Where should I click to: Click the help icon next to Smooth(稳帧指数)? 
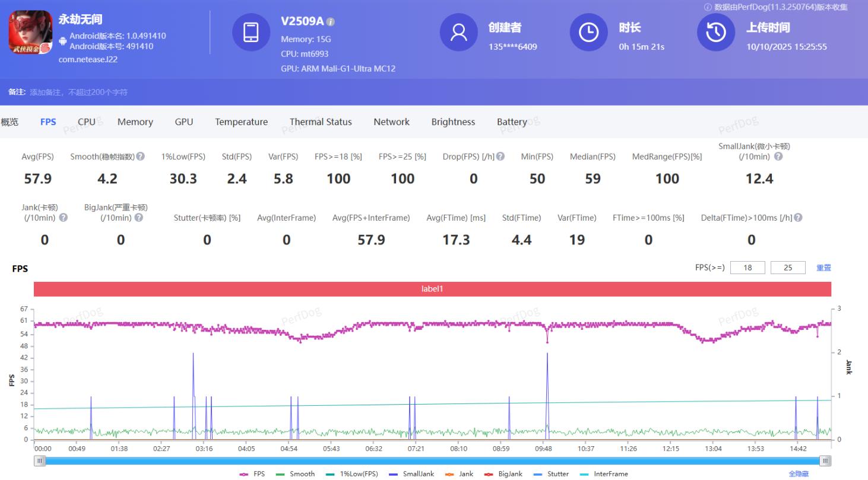tap(141, 157)
